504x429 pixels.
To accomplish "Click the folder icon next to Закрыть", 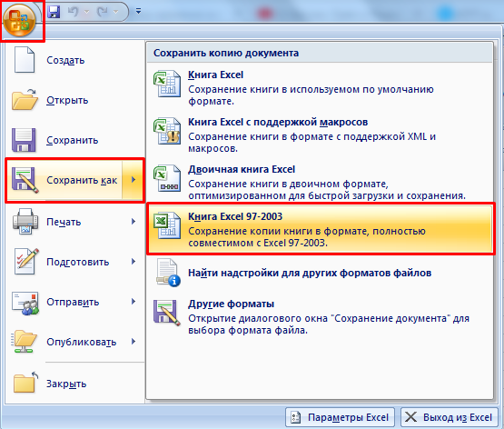I will pyautogui.click(x=25, y=383).
